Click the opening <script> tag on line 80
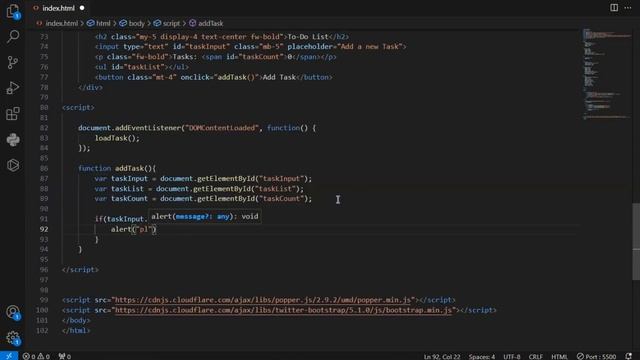Image resolution: width=640 pixels, height=360 pixels. pyautogui.click(x=78, y=107)
